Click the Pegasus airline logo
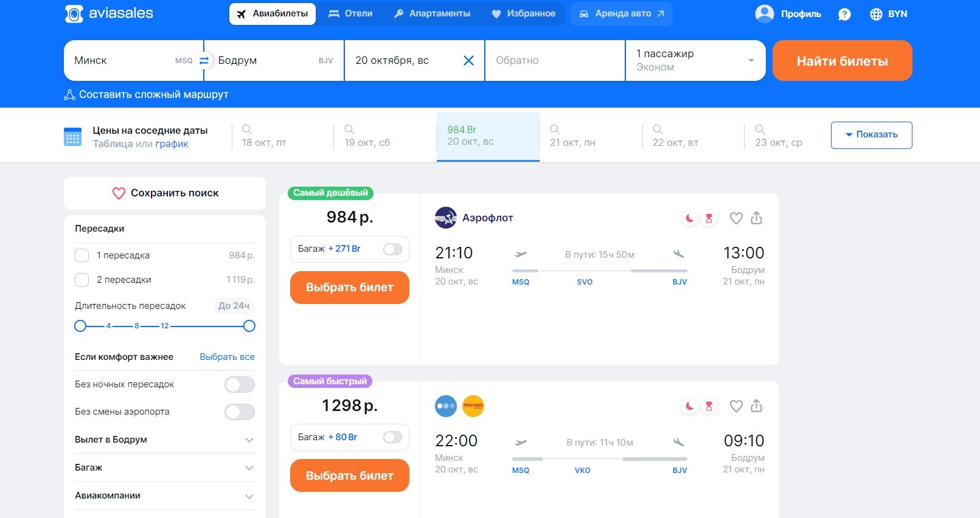980x518 pixels. tap(473, 406)
